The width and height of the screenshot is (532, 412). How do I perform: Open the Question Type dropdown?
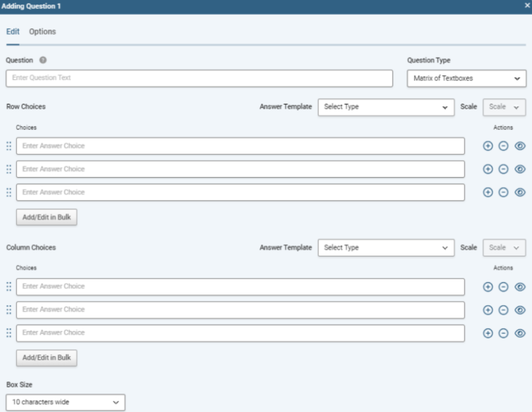(x=466, y=79)
